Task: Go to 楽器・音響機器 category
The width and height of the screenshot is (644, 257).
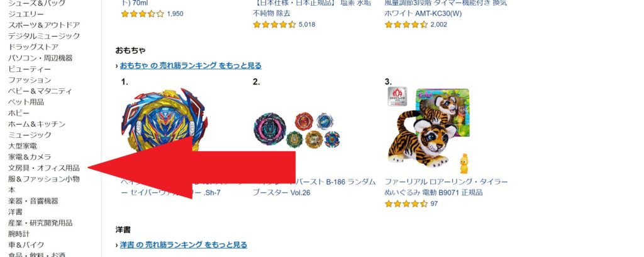Action: [x=33, y=201]
